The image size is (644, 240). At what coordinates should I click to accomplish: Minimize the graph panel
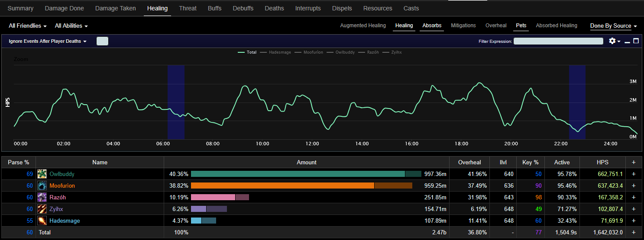[x=627, y=42]
